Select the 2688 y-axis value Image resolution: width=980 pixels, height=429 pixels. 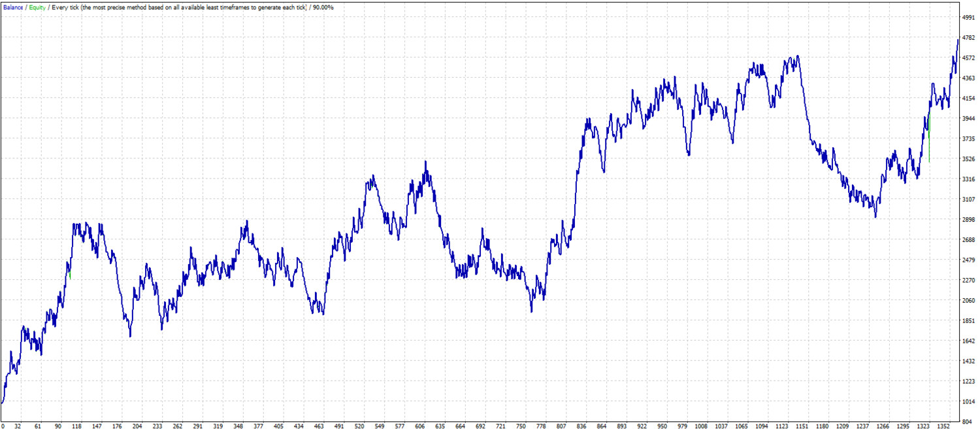coord(969,240)
